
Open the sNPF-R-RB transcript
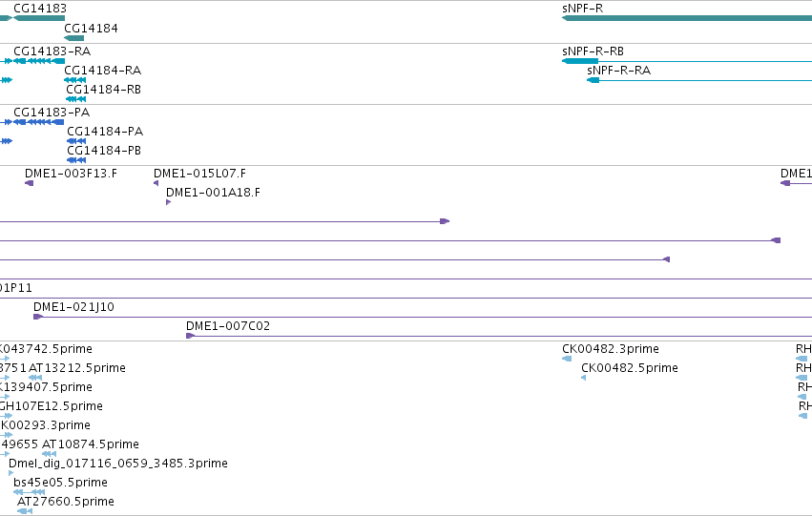pos(687,61)
